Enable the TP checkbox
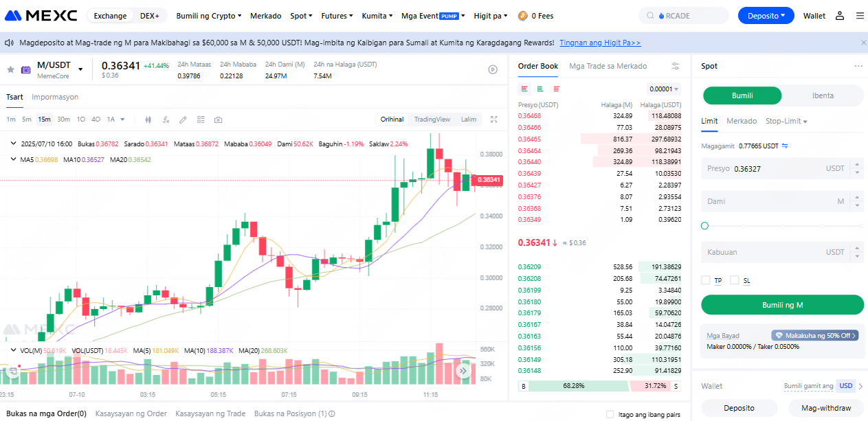This screenshot has height=421, width=868. (x=706, y=280)
